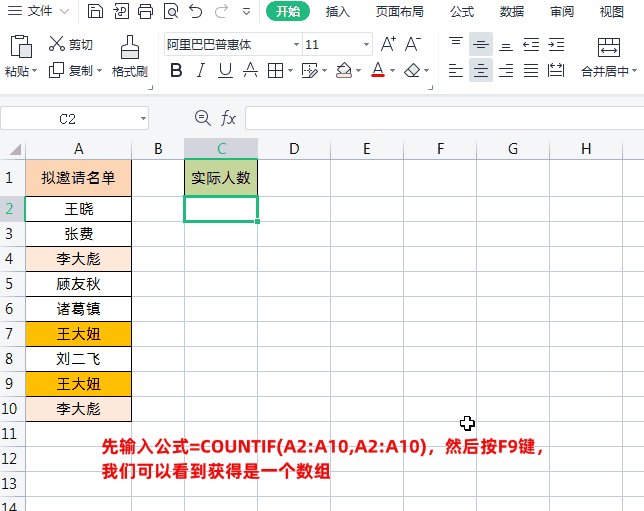Viewport: 644px width, 511px height.
Task: Click Merge and Center 合并居中 icon
Action: 609,47
